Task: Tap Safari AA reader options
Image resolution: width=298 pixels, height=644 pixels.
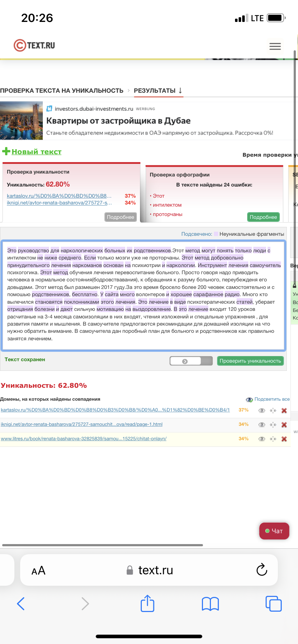Action: (39, 570)
